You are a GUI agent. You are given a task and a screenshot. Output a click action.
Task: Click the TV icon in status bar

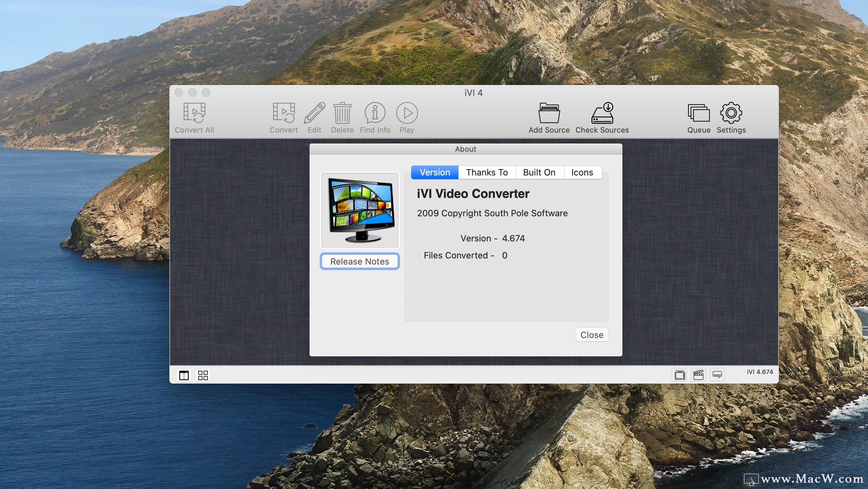pos(680,375)
